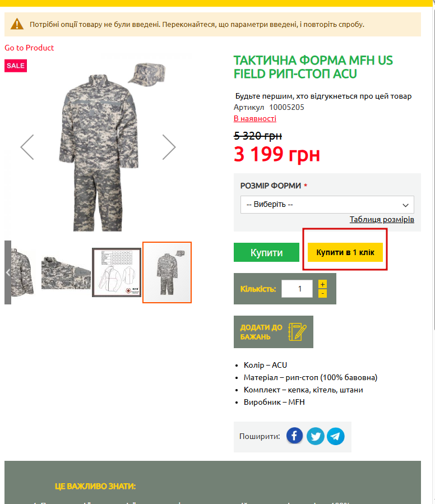Viewport: 435px width, 504px height.
Task: Click Купити в 1 клік button
Action: (345, 252)
